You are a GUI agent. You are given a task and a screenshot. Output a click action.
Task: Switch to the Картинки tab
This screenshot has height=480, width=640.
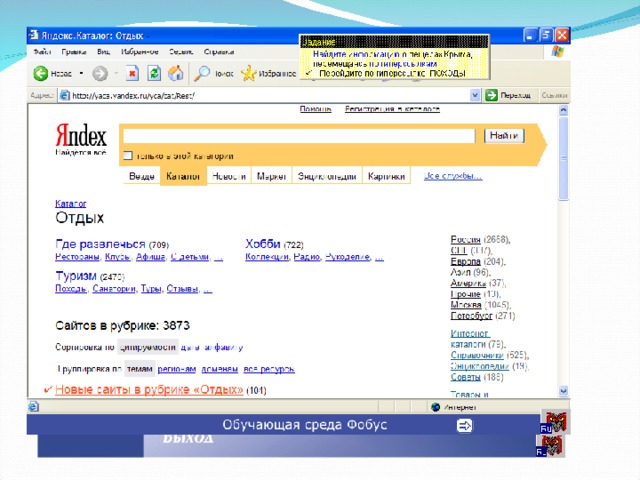coord(386,176)
